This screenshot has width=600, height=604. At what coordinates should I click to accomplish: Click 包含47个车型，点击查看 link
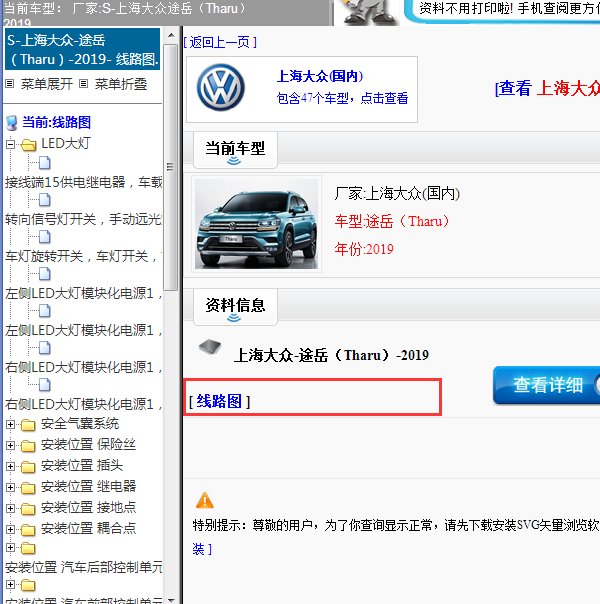342,98
